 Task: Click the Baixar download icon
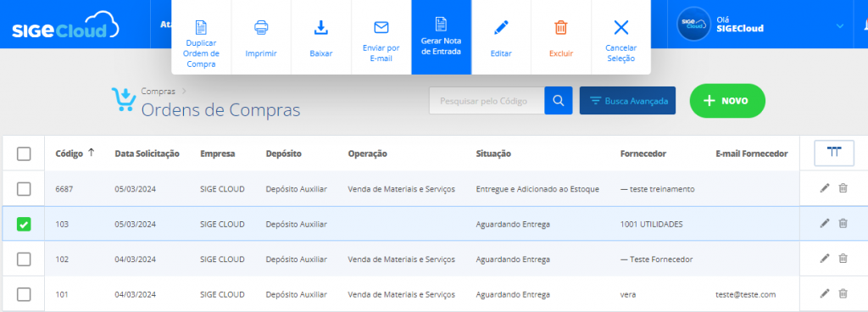321,27
